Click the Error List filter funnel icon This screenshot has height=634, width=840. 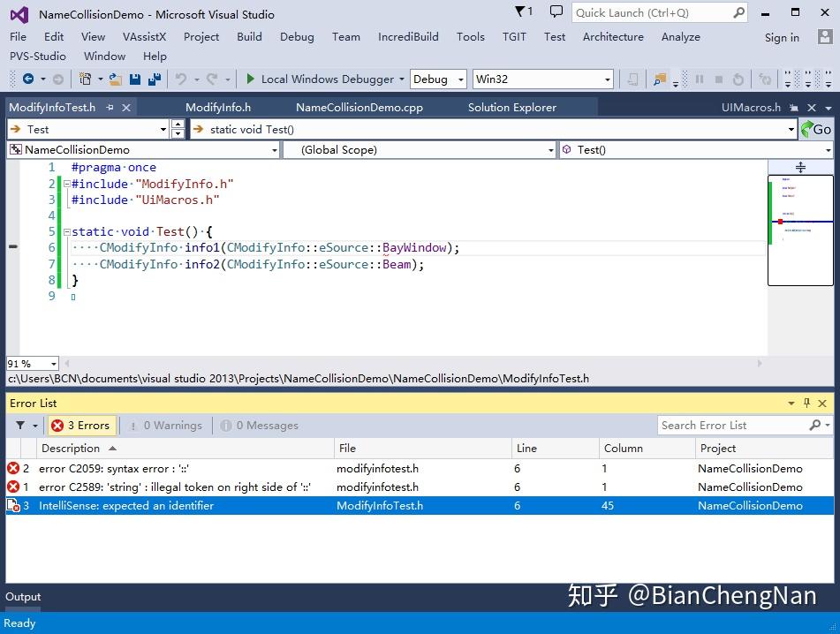coord(20,425)
